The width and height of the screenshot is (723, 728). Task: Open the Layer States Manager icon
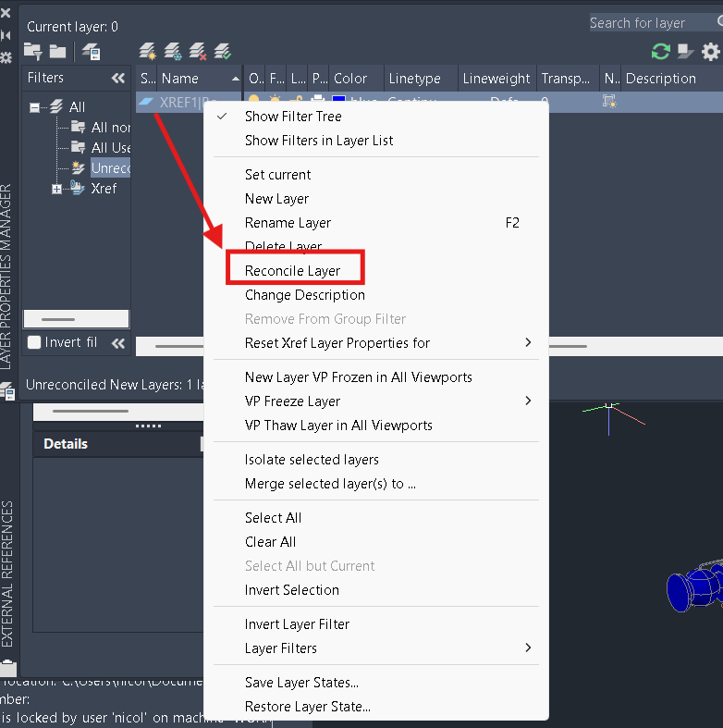tap(91, 51)
